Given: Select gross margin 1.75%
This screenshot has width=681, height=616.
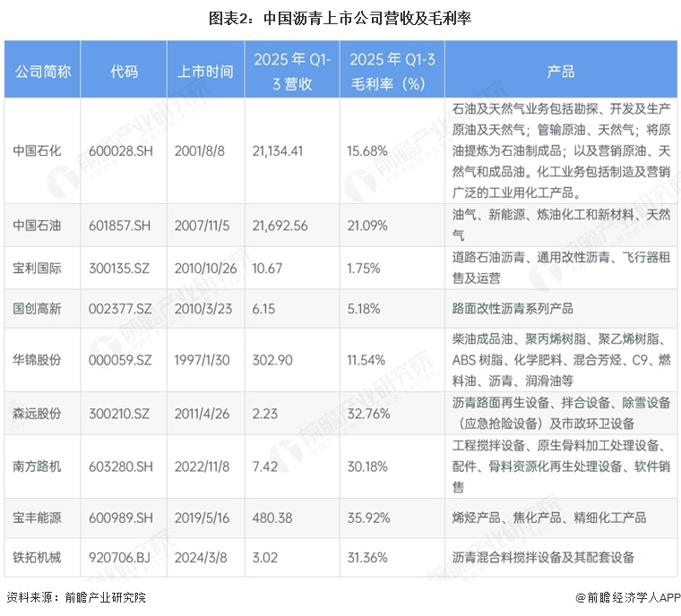Looking at the screenshot, I should pos(364,268).
